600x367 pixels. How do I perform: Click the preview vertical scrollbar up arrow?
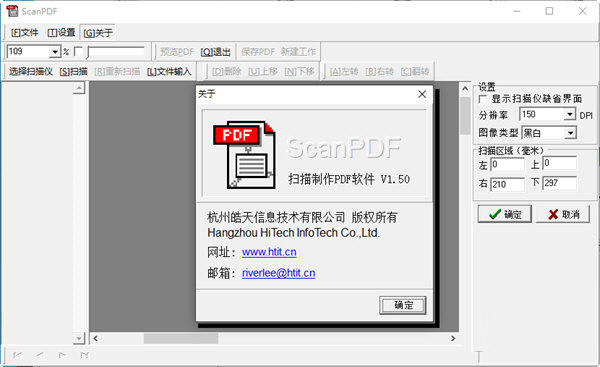click(x=465, y=88)
